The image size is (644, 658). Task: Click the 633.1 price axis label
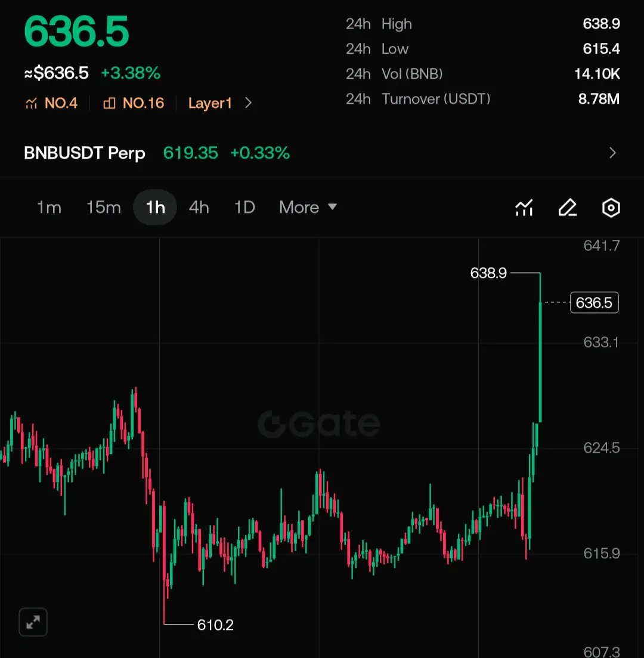601,342
